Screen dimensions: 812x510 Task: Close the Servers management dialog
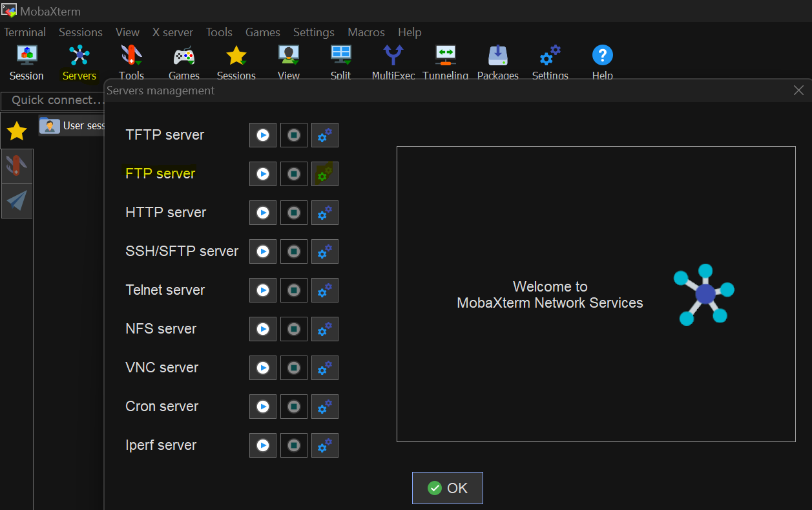799,90
